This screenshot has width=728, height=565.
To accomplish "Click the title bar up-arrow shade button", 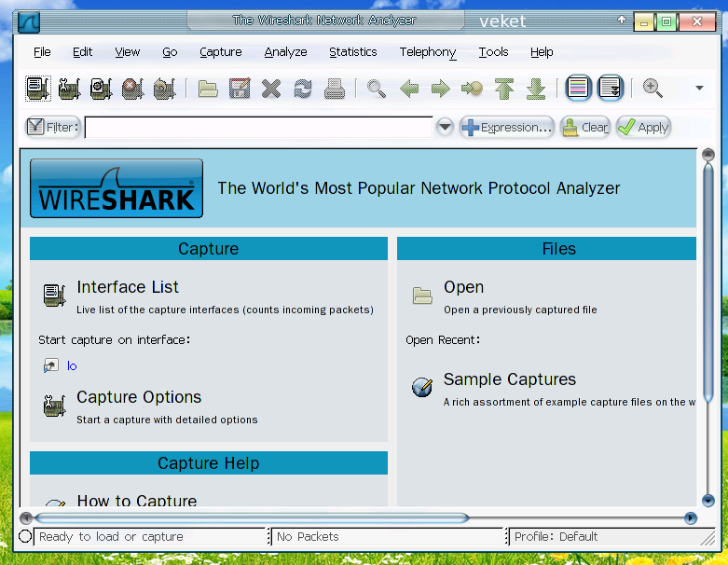I will [622, 20].
